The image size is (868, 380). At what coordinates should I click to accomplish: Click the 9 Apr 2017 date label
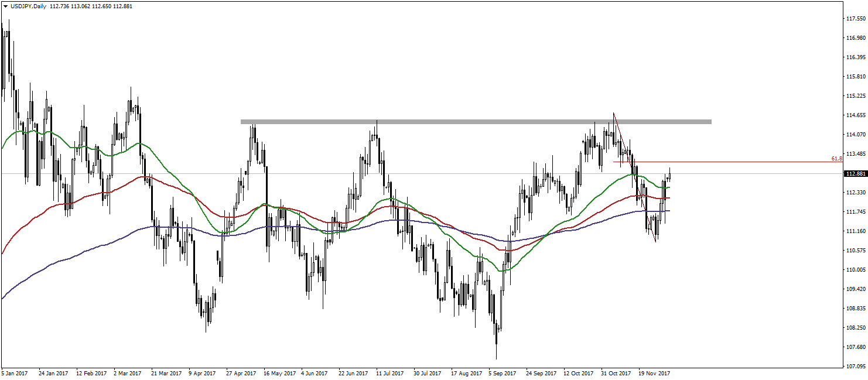click(x=203, y=373)
